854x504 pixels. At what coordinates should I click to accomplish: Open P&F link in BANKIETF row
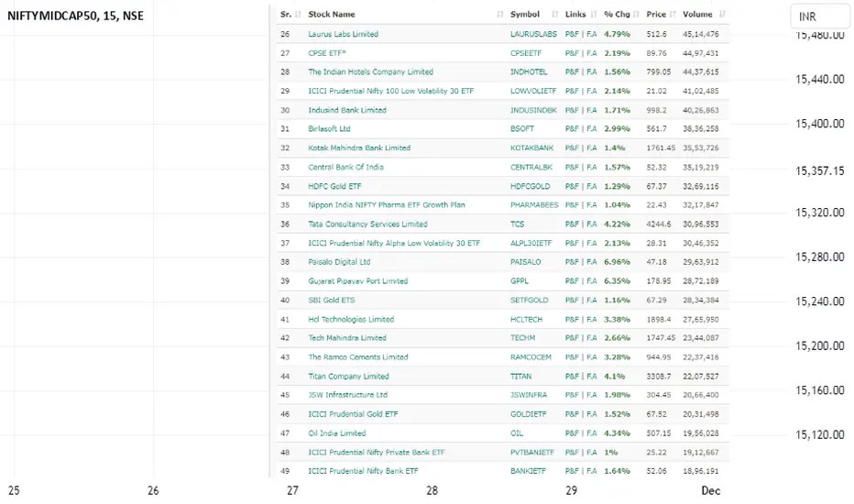tap(572, 471)
